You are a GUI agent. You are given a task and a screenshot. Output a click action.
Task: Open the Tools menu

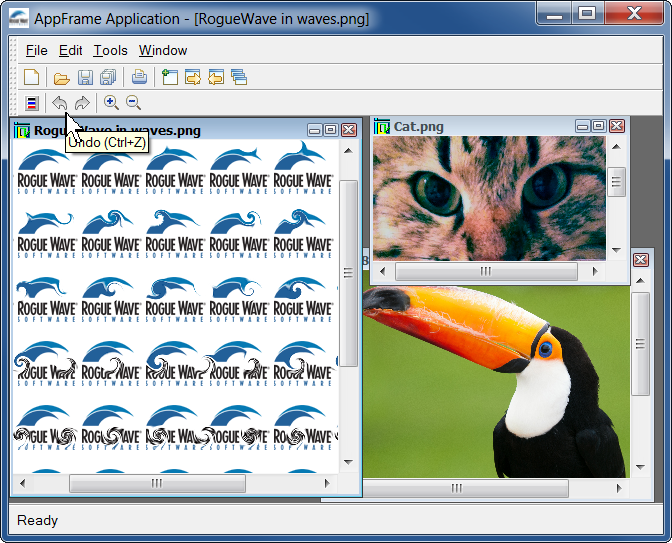tap(111, 51)
